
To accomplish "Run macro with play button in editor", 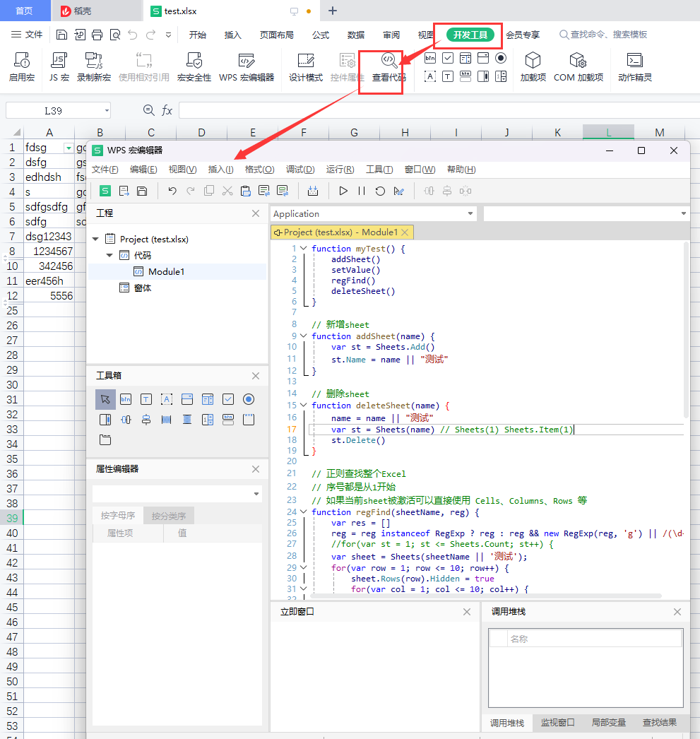I will click(x=343, y=191).
